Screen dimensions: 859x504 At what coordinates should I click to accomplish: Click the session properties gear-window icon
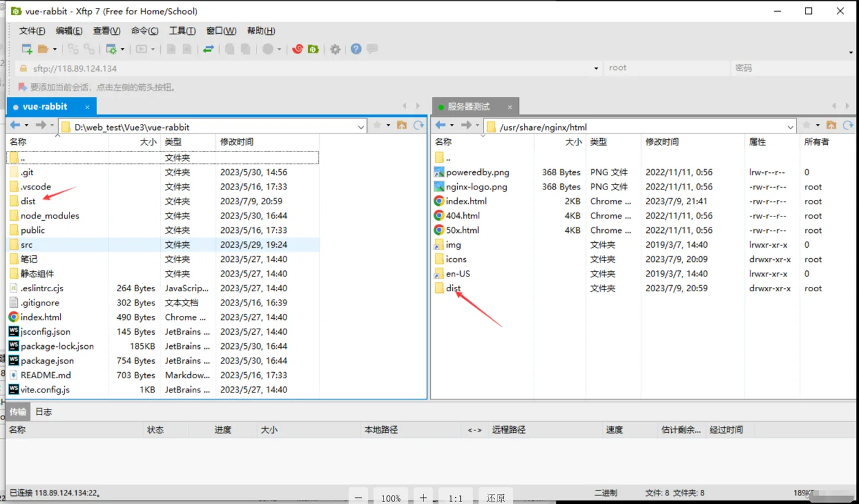tap(111, 49)
